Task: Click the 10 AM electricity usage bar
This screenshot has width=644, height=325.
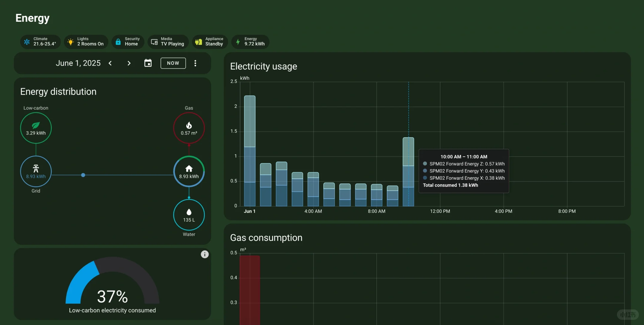Action: (408, 172)
